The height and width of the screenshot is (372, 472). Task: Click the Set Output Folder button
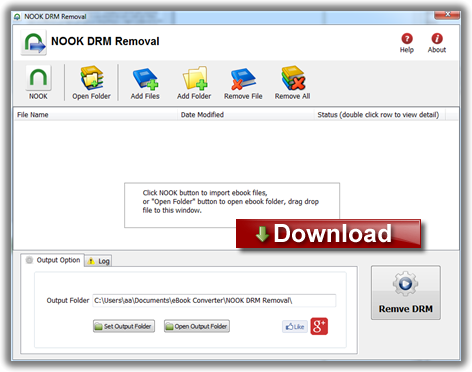tap(124, 326)
